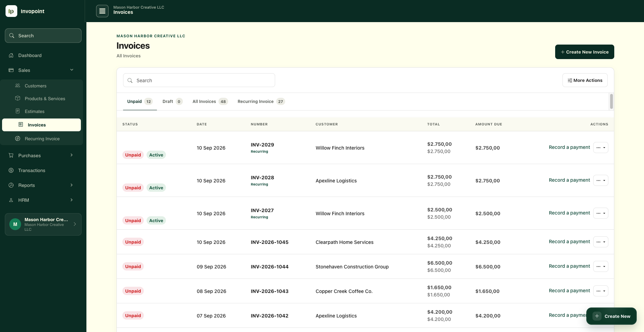Viewport: 644px width, 332px height.
Task: Switch to the Draft tab
Action: pyautogui.click(x=172, y=102)
